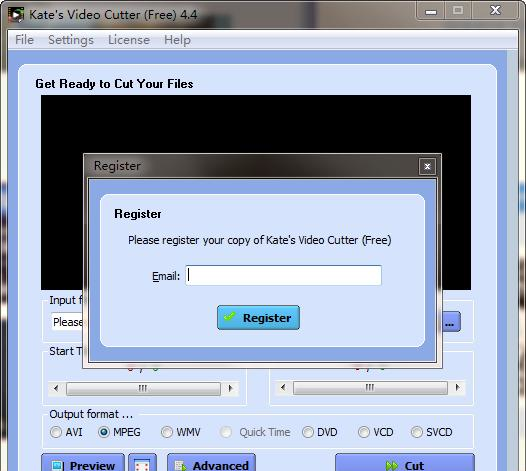Maximize the Kate's Video Cutter window

click(458, 11)
